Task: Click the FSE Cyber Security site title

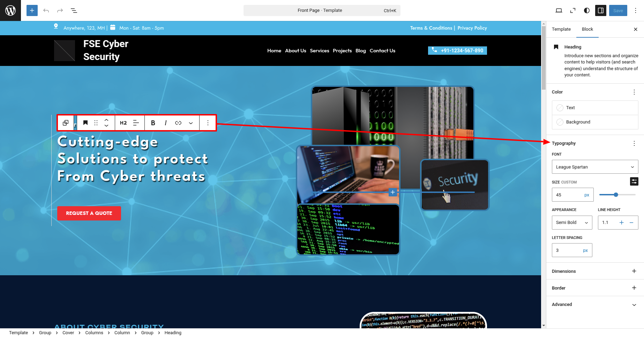Action: [x=106, y=50]
